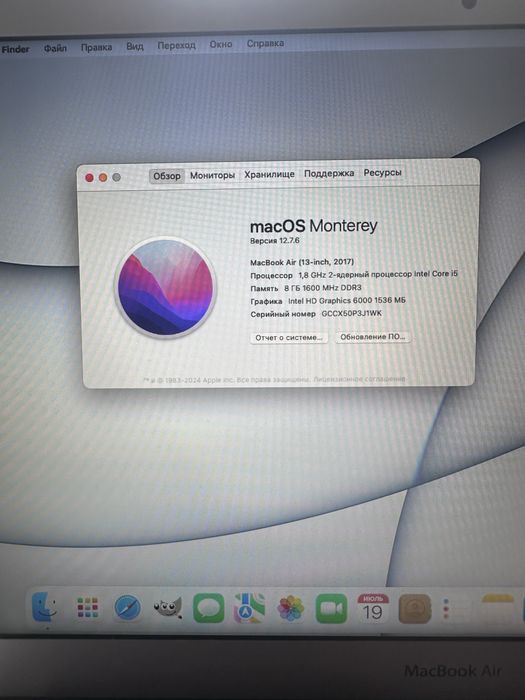Click the Обновление ПО button
The width and height of the screenshot is (525, 700).
pyautogui.click(x=373, y=337)
